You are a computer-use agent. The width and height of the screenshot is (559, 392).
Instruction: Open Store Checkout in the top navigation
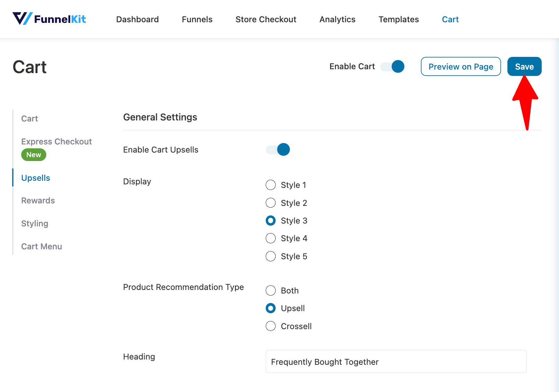pos(266,19)
